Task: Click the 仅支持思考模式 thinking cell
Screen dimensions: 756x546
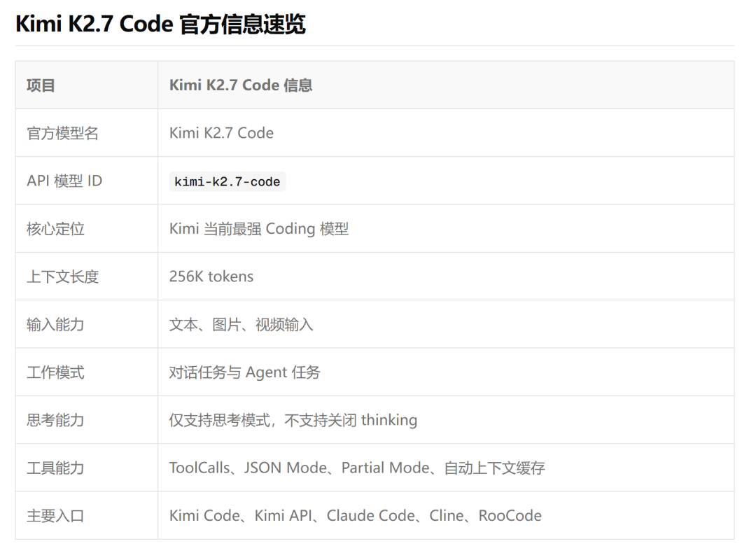Action: pyautogui.click(x=293, y=420)
